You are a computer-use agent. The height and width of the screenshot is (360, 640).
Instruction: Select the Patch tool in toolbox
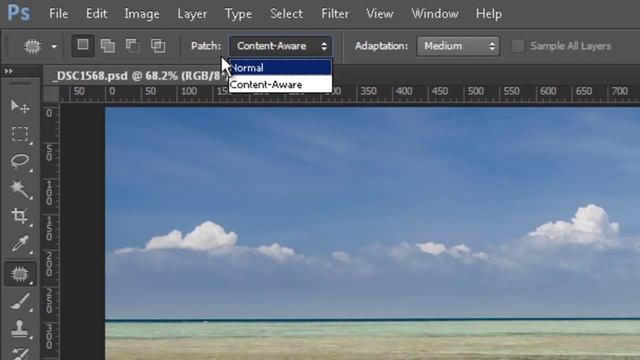20,274
